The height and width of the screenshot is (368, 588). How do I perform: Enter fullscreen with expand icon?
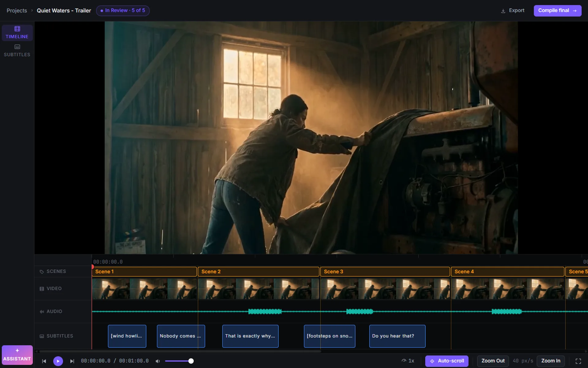pyautogui.click(x=578, y=361)
